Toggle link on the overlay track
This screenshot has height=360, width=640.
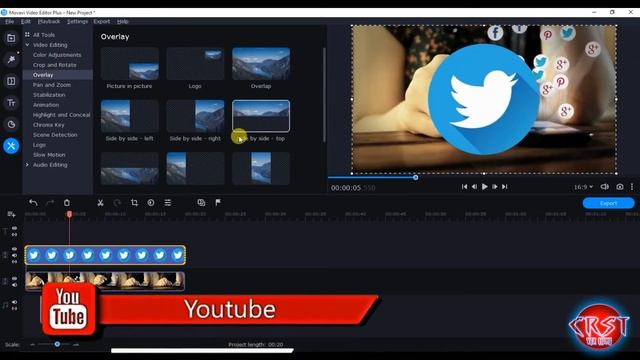pyautogui.click(x=14, y=262)
